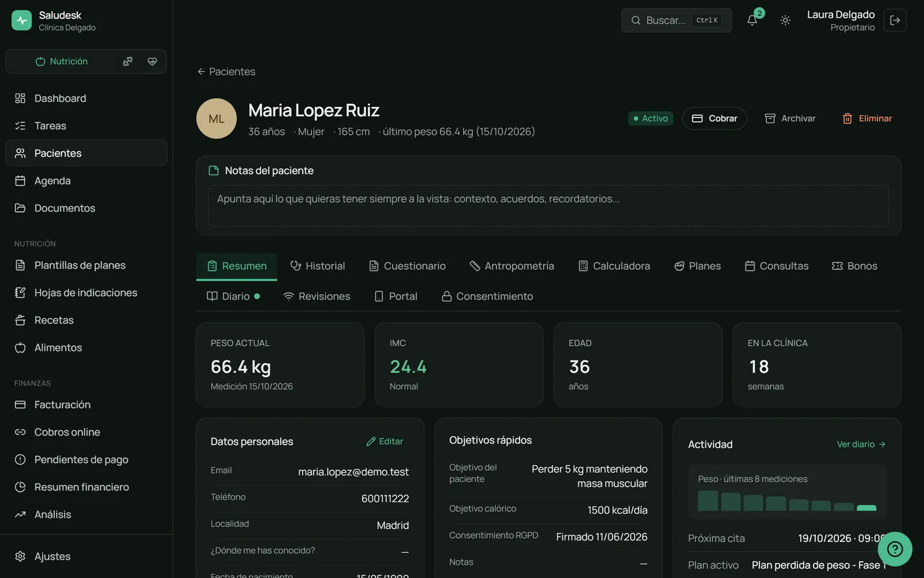The image size is (924, 578).
Task: Open Alimentos in the sidebar
Action: (86, 347)
